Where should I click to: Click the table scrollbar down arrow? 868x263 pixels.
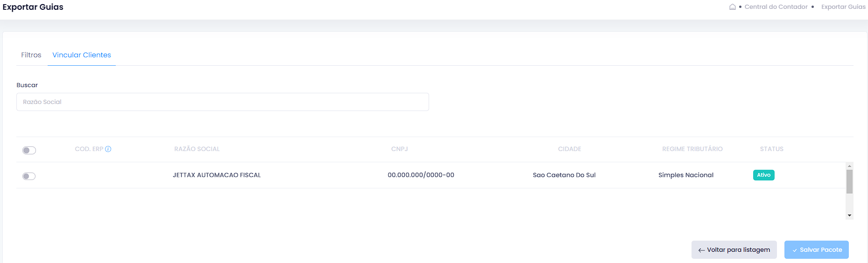pos(850,215)
